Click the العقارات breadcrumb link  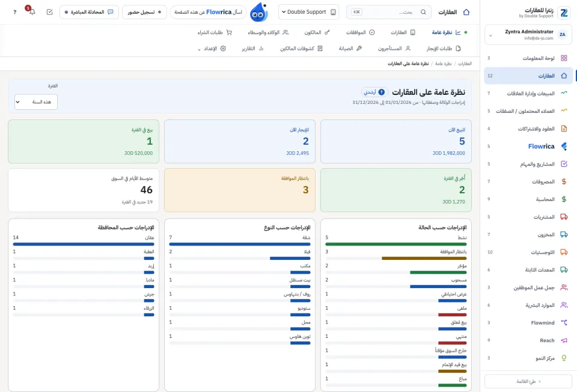click(465, 64)
